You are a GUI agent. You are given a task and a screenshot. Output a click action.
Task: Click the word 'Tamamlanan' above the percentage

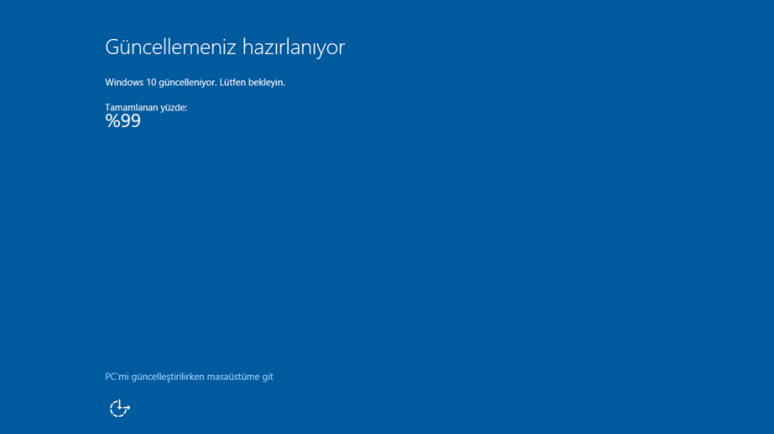(x=131, y=107)
